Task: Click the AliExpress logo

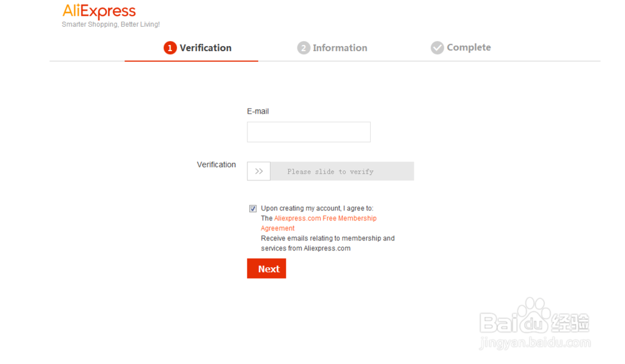Action: (99, 11)
